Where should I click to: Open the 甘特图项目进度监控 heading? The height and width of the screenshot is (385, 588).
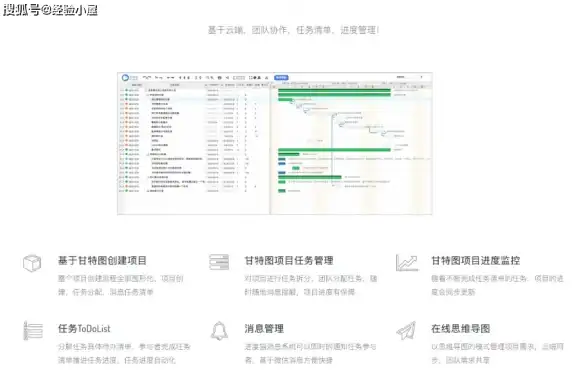coord(476,261)
